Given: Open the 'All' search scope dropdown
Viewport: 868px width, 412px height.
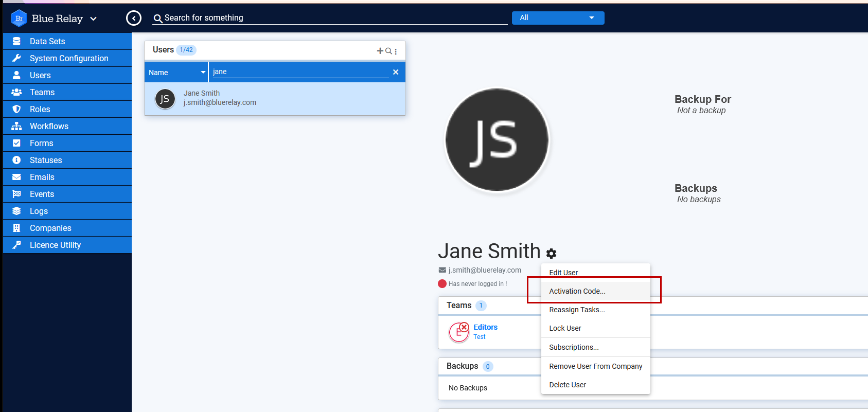Looking at the screenshot, I should (x=558, y=17).
